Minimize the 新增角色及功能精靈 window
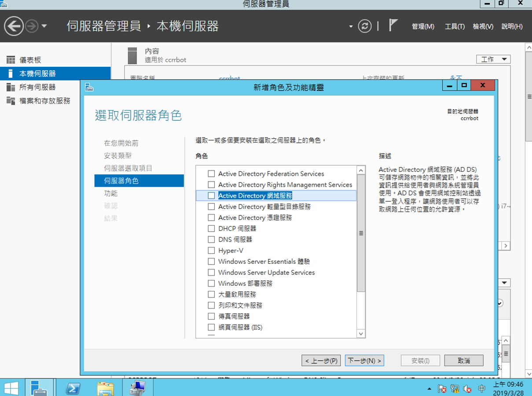This screenshot has width=532, height=396. pos(450,85)
